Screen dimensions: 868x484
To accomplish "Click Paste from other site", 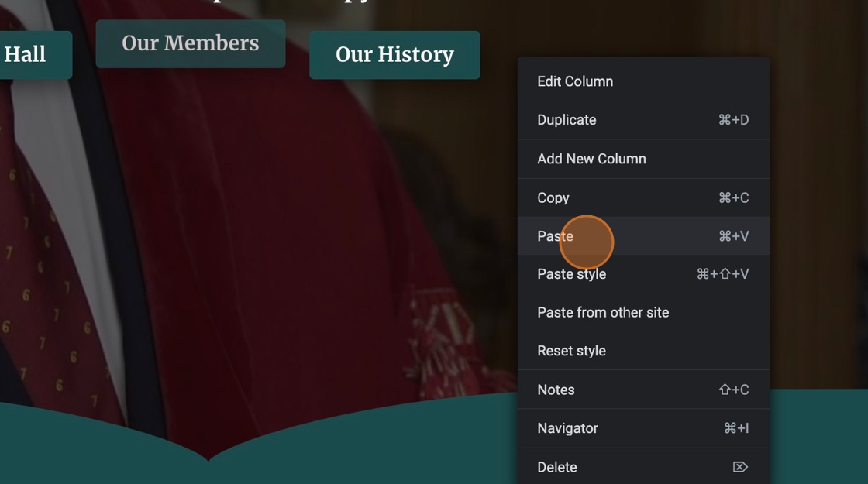I will click(643, 313).
